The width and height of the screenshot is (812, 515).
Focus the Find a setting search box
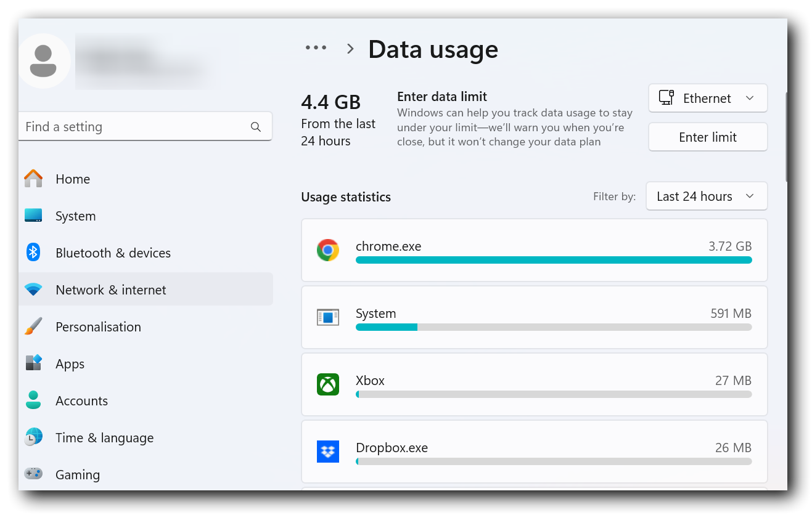[x=133, y=127]
